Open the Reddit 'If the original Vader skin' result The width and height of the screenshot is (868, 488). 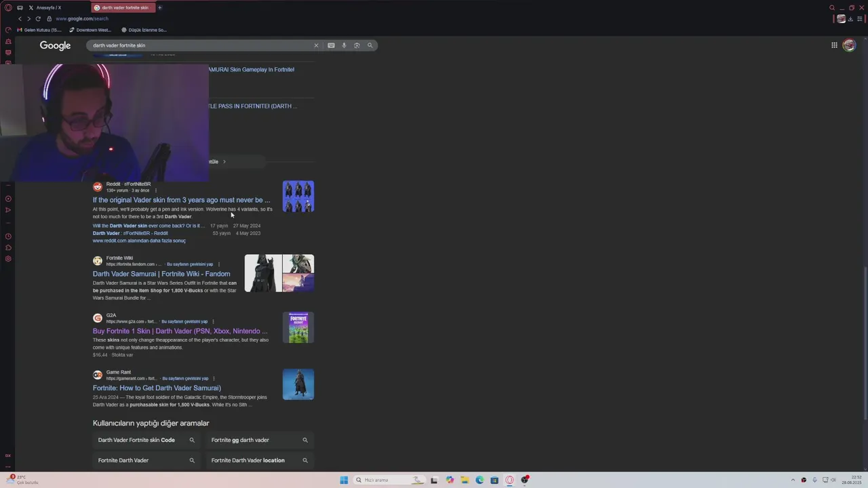181,200
